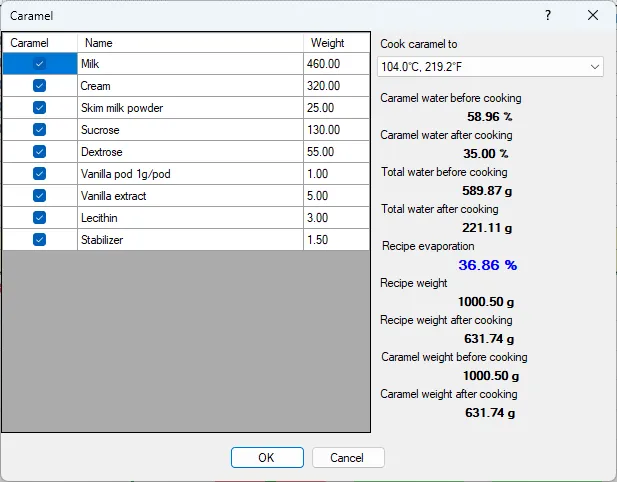Click the Lecithin weight 3.00 cell

[x=337, y=218]
